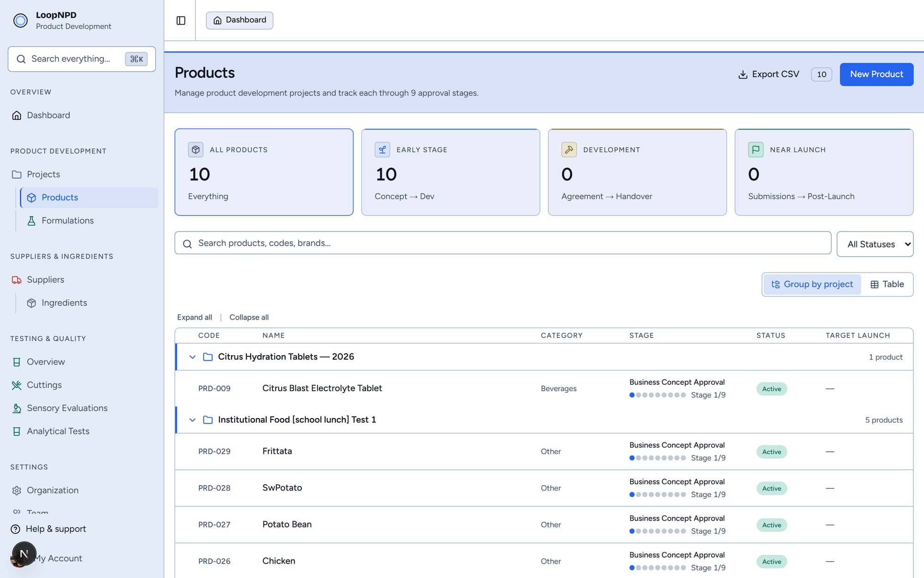This screenshot has width=924, height=578.
Task: Select the Near Launch summary card
Action: [x=824, y=172]
